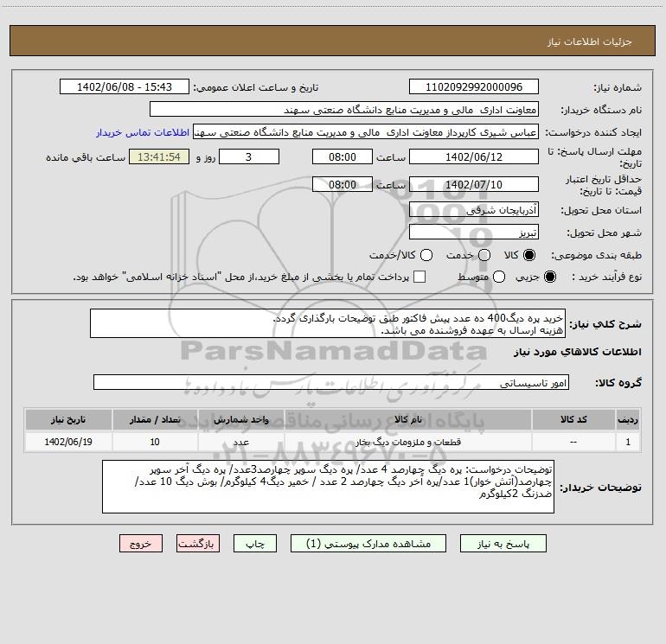
Task: Click the remaining days field showing 3
Action: (249, 156)
